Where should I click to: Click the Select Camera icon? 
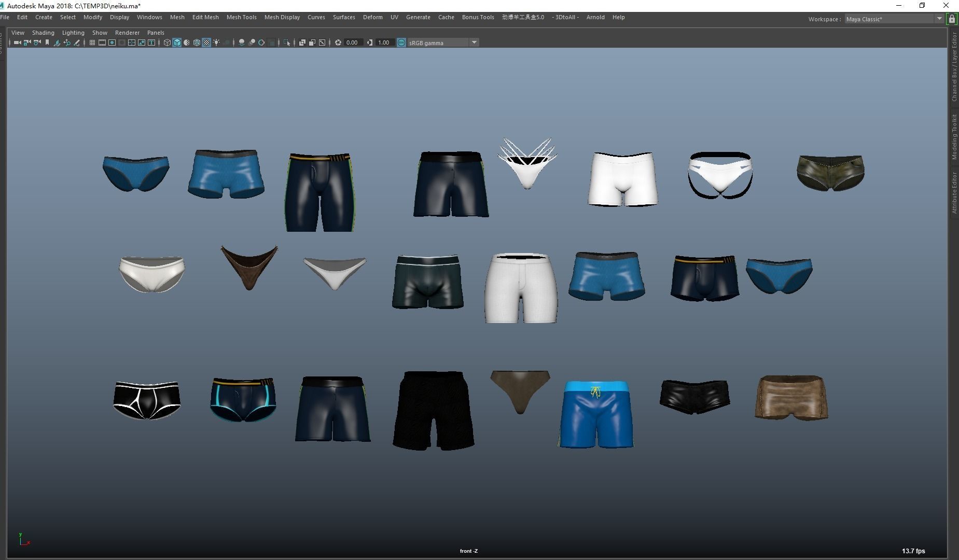(17, 43)
